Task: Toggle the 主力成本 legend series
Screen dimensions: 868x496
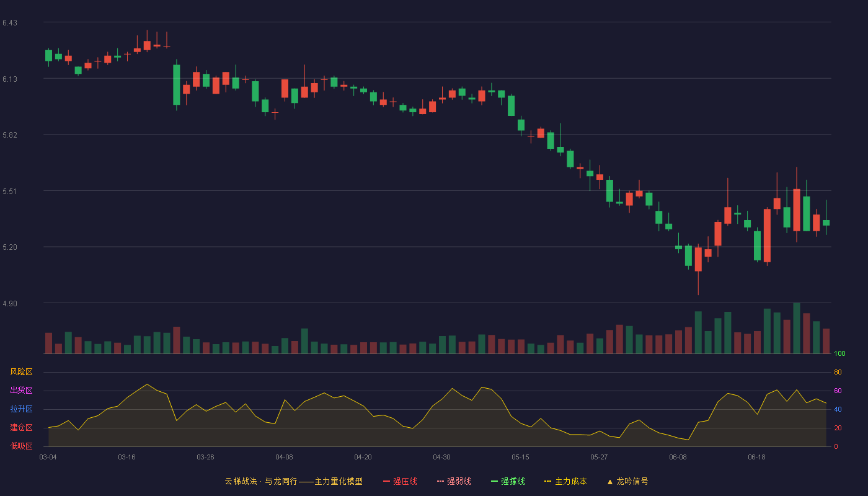Action: pos(565,481)
